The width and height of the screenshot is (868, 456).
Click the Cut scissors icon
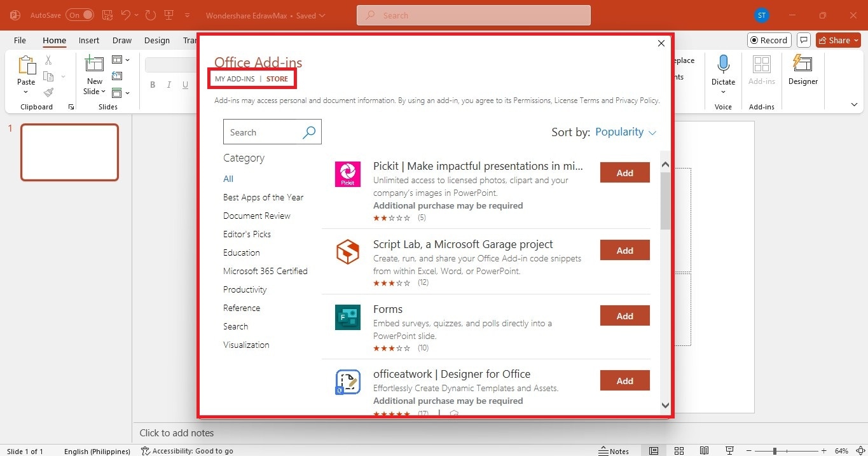coord(48,60)
